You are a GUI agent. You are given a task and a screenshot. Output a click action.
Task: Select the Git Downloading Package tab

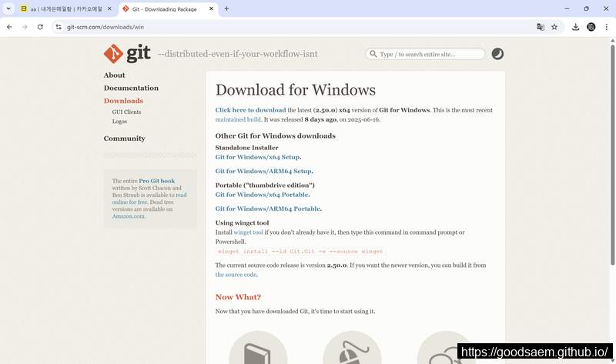coord(164,8)
